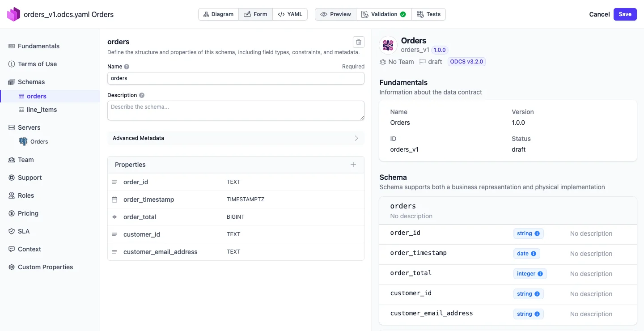Screen dimensions: 644x331
Task: Select the customer_id property row
Action: click(236, 234)
